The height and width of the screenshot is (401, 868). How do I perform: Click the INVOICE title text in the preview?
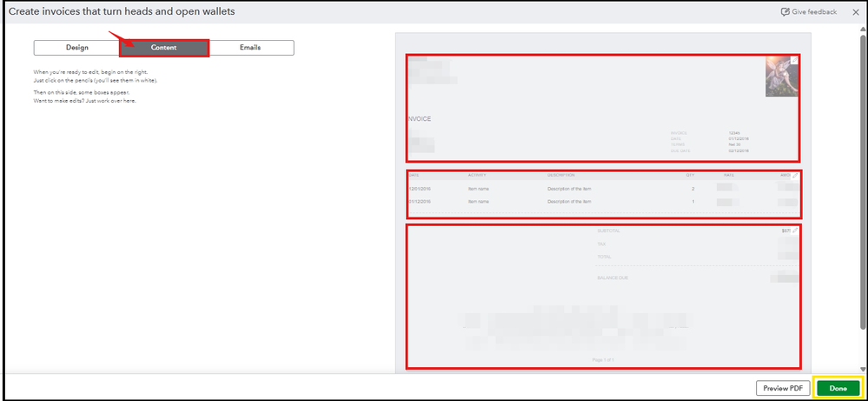[x=419, y=119]
